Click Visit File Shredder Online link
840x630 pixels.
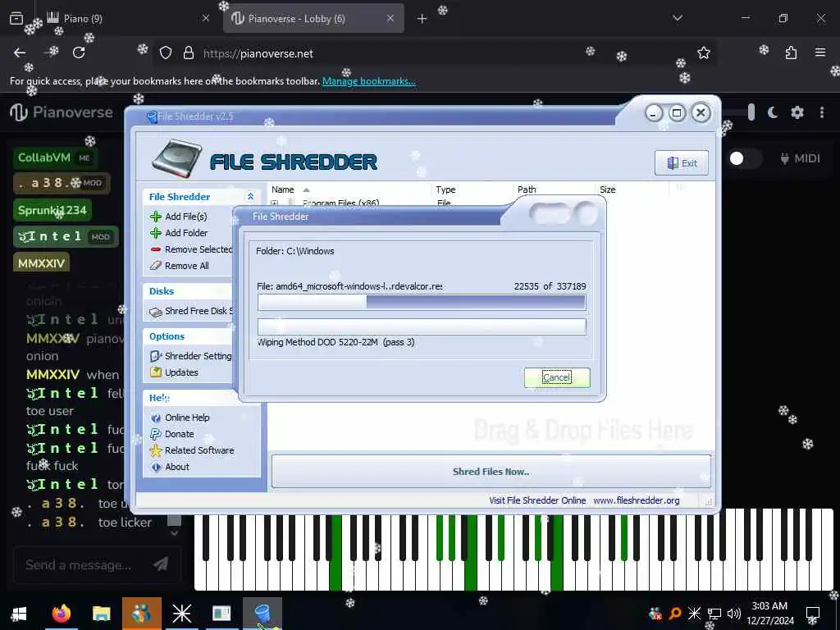tap(537, 500)
